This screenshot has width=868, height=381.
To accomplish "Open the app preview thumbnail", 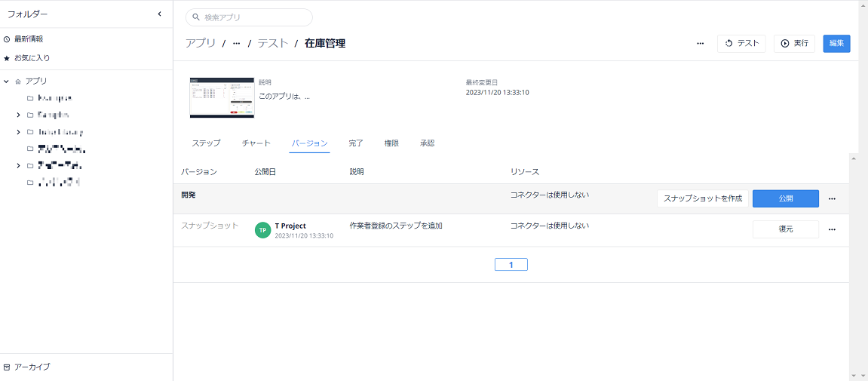I will click(x=222, y=97).
